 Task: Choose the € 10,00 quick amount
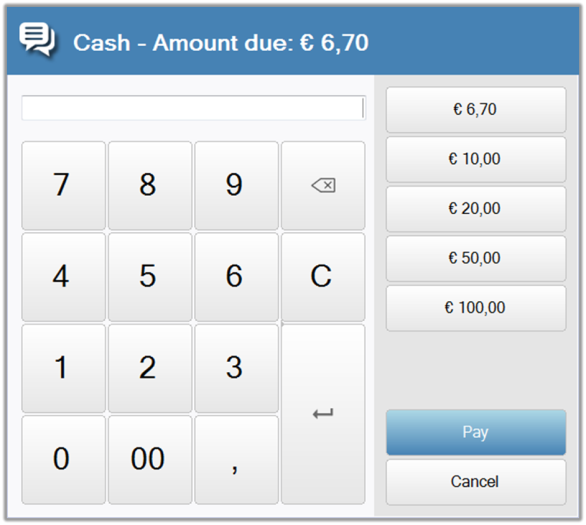(476, 160)
